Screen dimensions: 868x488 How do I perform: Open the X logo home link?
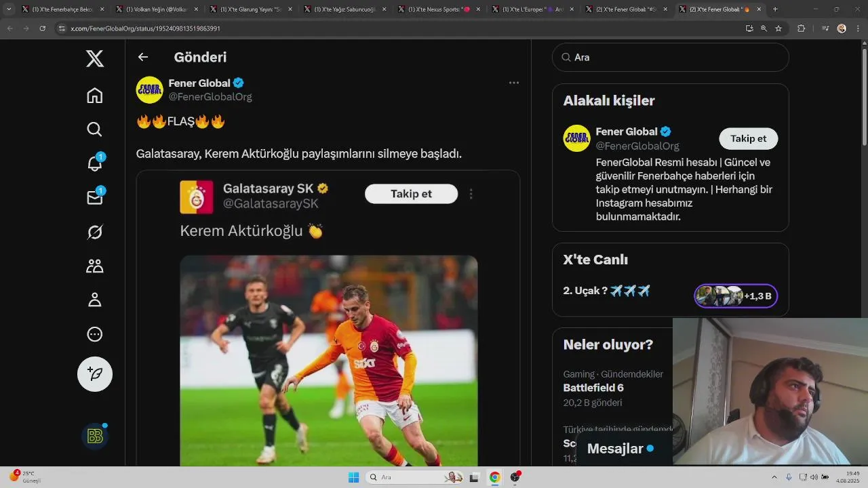(95, 58)
